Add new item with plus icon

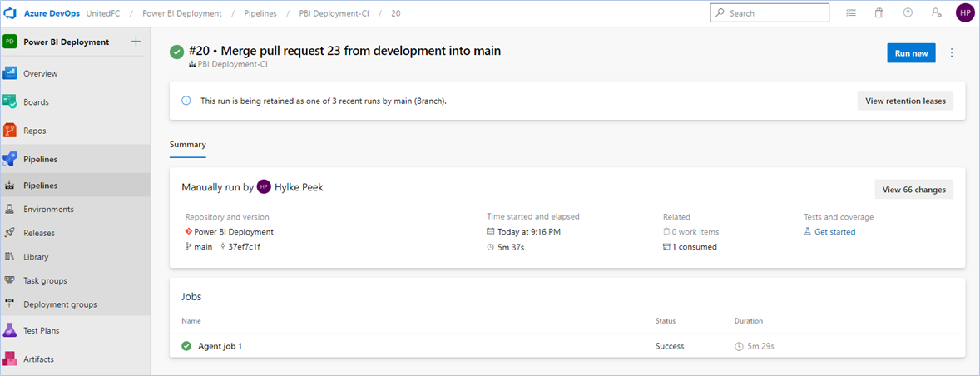136,42
